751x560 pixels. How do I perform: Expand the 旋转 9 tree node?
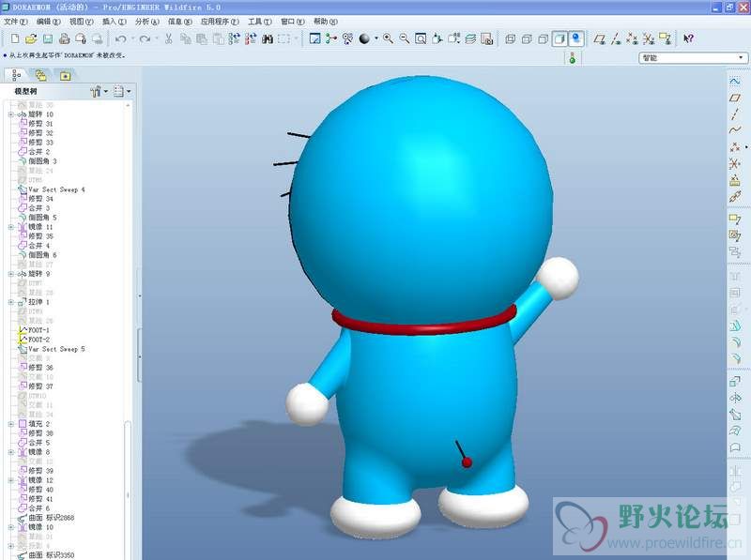click(x=11, y=274)
